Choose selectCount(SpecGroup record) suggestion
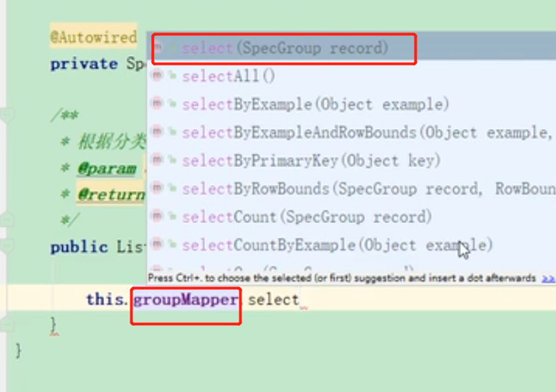 pyautogui.click(x=351, y=217)
